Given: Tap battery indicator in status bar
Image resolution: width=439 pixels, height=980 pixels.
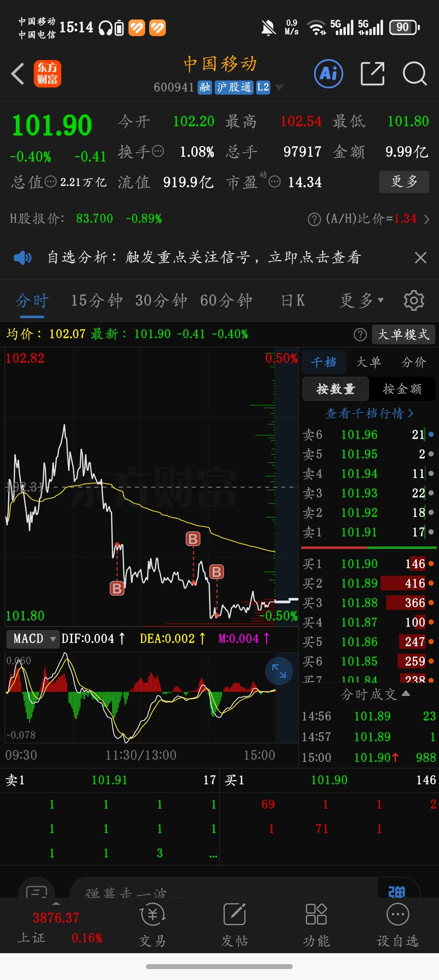Looking at the screenshot, I should [x=405, y=28].
